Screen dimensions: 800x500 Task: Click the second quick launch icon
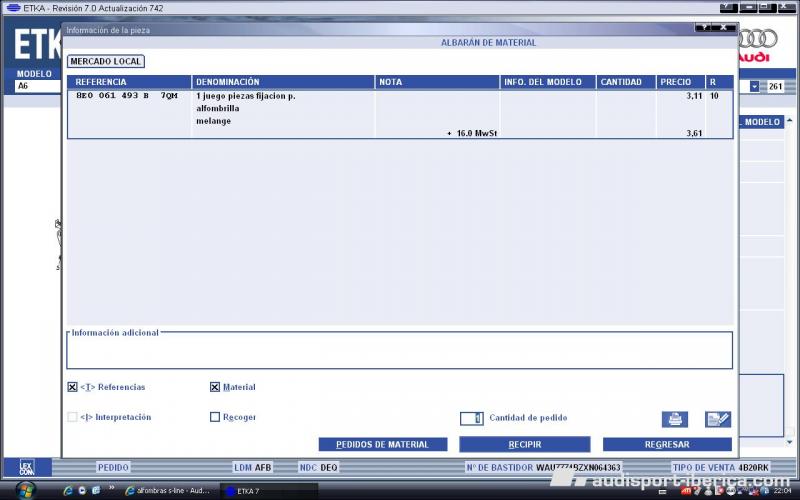(82, 491)
